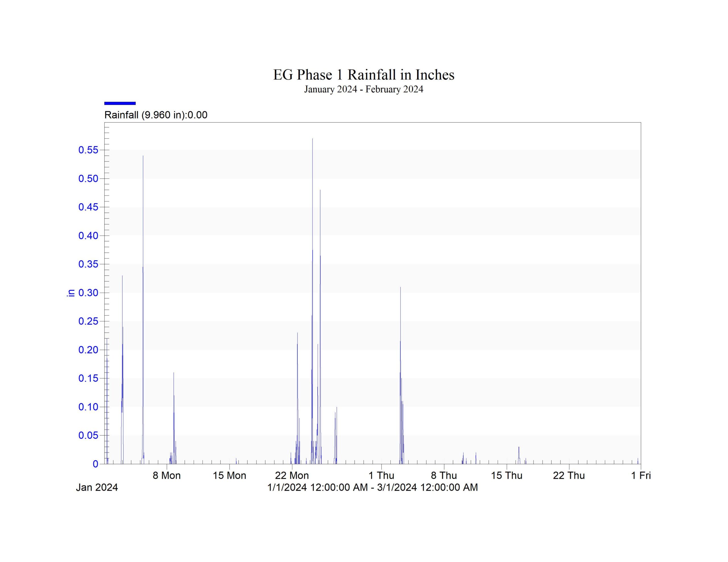Click the chart title 'EG Phase 1 Rainfall in Inches'
The width and height of the screenshot is (728, 562).
[364, 75]
